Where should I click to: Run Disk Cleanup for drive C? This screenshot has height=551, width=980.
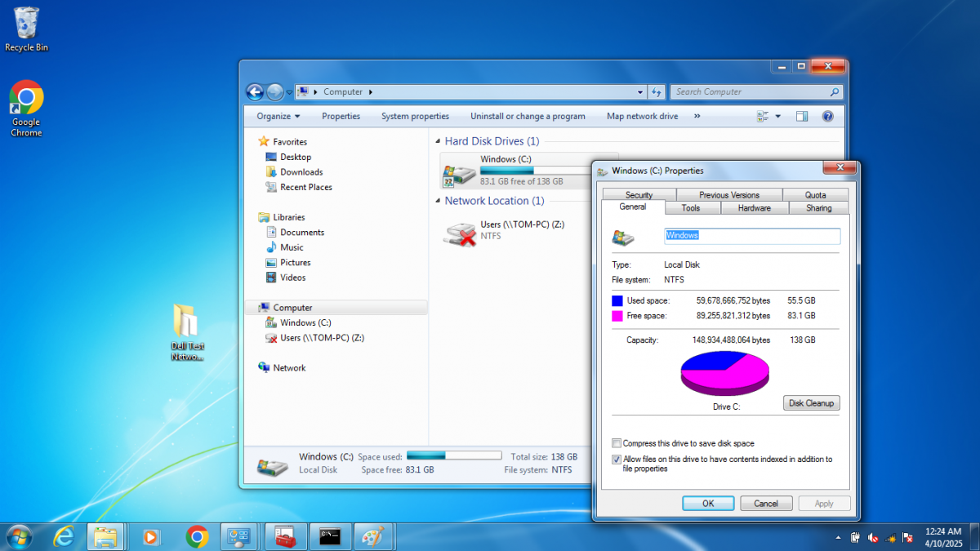[812, 403]
